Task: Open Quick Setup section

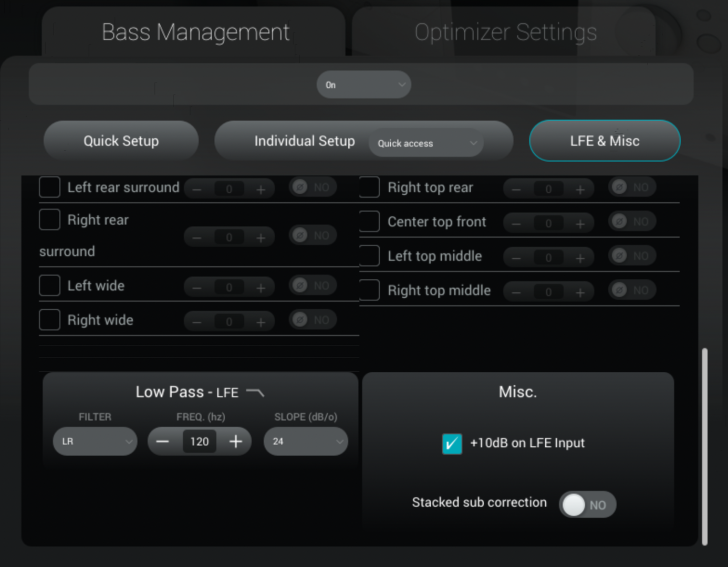Action: (x=121, y=141)
